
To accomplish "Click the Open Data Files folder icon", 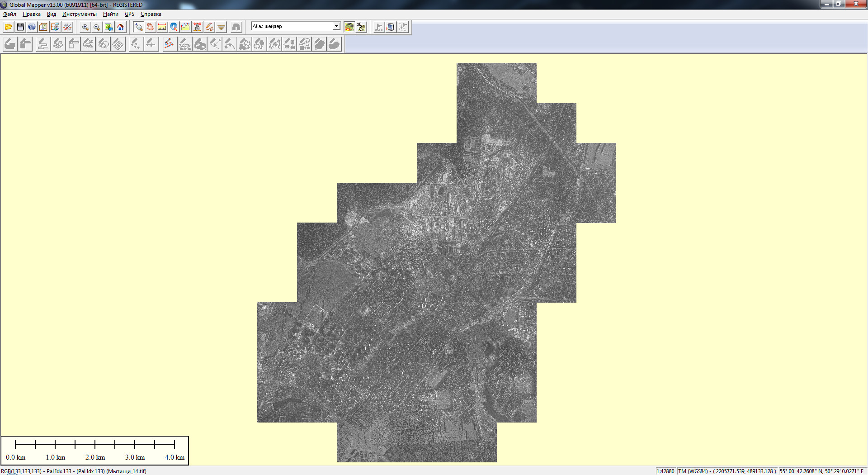I will [8, 27].
